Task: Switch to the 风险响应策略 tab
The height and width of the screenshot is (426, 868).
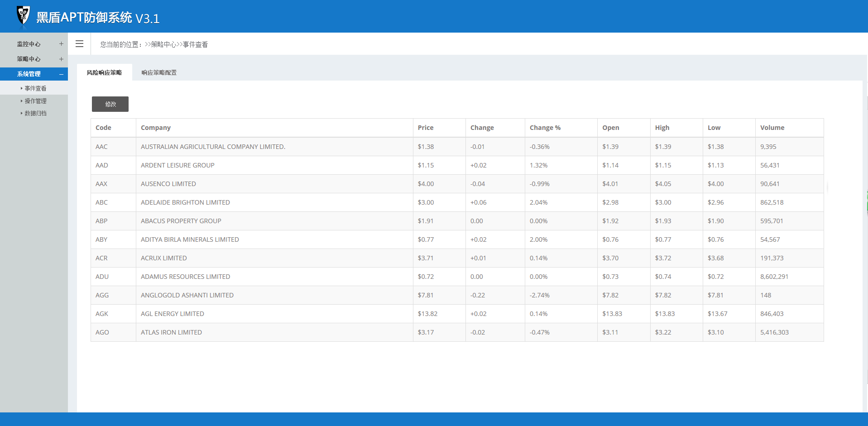Action: click(x=105, y=72)
